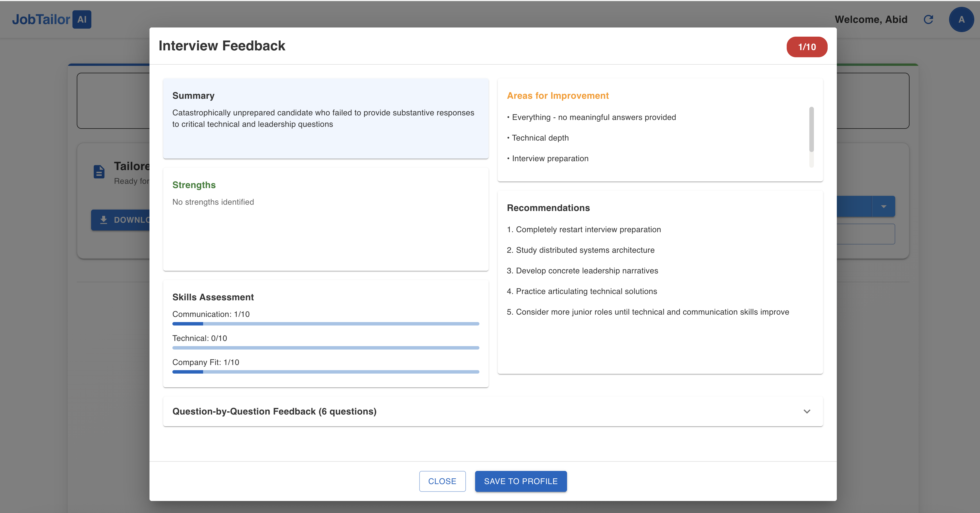Select the Areas for Improvement heading
Image resolution: width=980 pixels, height=513 pixels.
[x=557, y=95]
